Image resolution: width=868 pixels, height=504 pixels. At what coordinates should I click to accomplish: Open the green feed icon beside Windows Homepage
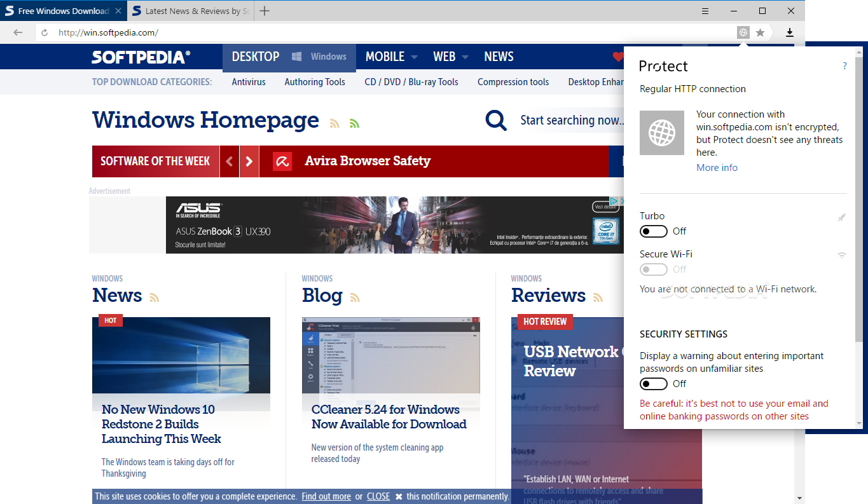354,123
